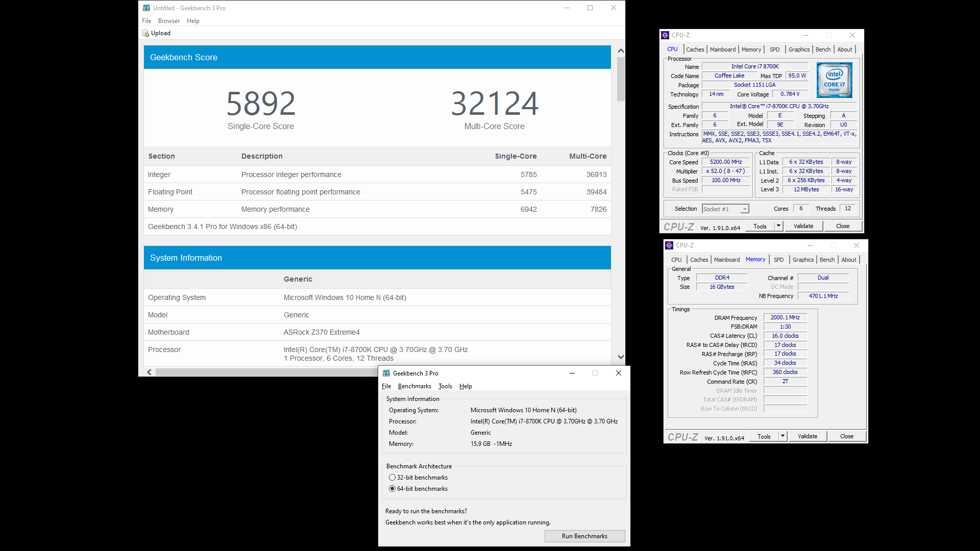This screenshot has width=980, height=551.
Task: Switch to Caches tab in lower CPU-Z window
Action: pos(699,260)
